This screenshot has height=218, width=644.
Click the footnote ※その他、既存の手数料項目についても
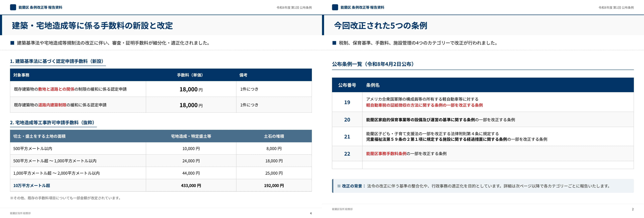66,198
